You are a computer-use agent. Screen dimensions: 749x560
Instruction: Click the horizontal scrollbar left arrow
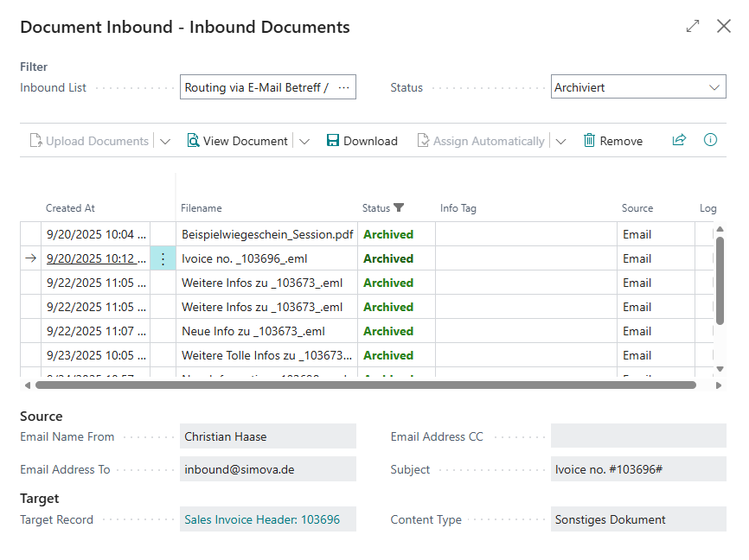pos(28,385)
